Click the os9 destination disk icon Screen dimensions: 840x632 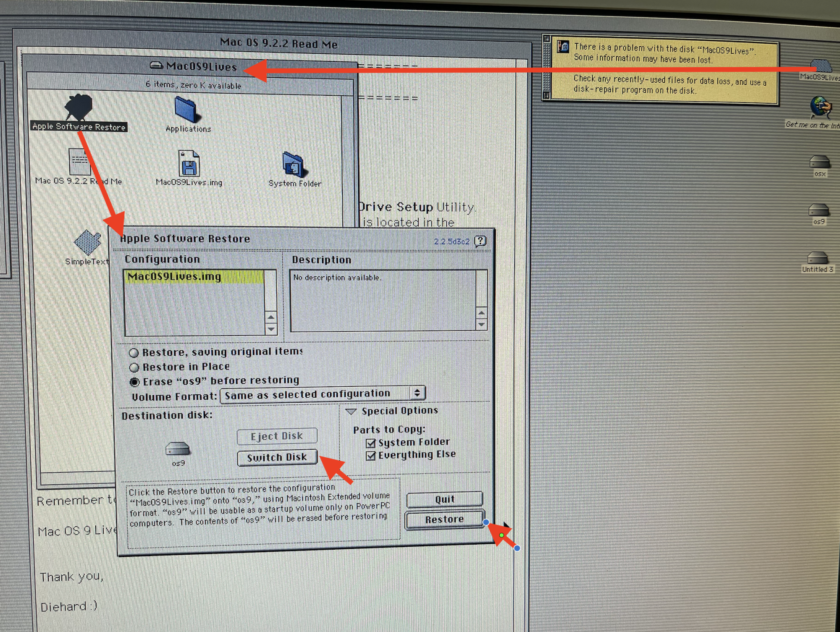click(178, 449)
